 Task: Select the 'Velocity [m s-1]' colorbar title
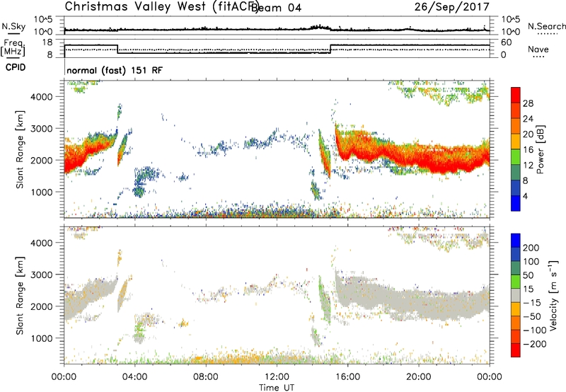pos(553,295)
